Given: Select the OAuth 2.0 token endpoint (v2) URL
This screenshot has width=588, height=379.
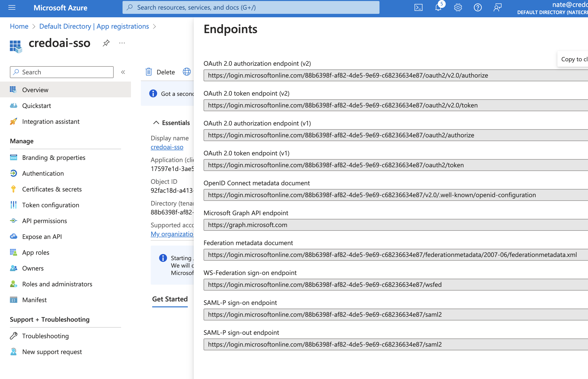Looking at the screenshot, I should coord(396,105).
